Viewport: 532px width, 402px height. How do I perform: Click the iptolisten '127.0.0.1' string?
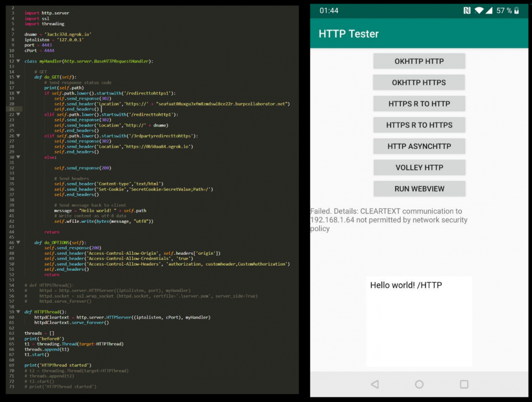[x=70, y=40]
